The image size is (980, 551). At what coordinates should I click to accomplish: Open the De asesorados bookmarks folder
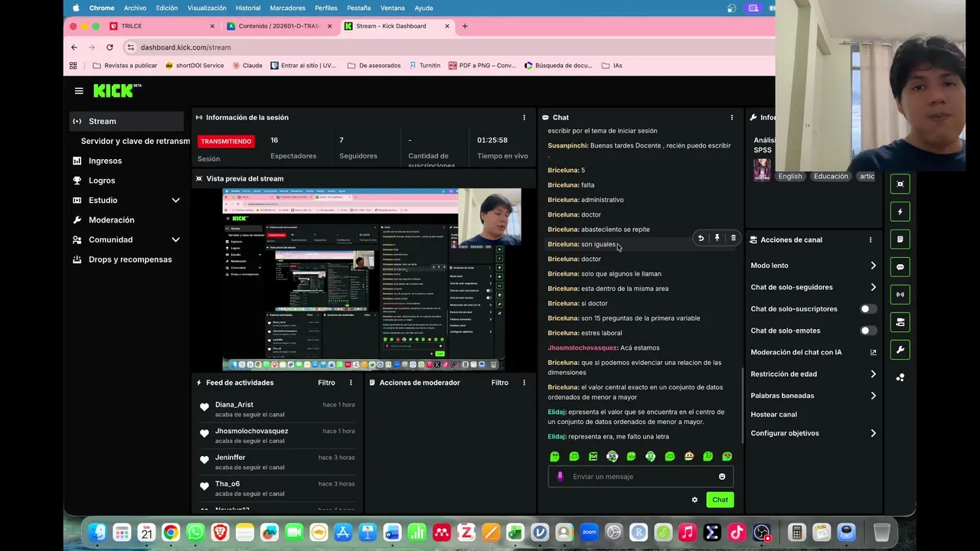point(374,66)
